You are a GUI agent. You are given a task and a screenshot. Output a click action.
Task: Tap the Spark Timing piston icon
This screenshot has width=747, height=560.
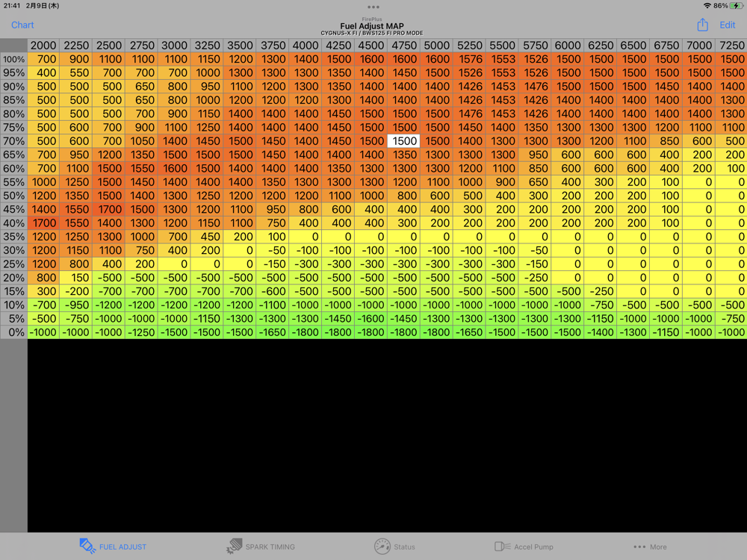pos(235,546)
